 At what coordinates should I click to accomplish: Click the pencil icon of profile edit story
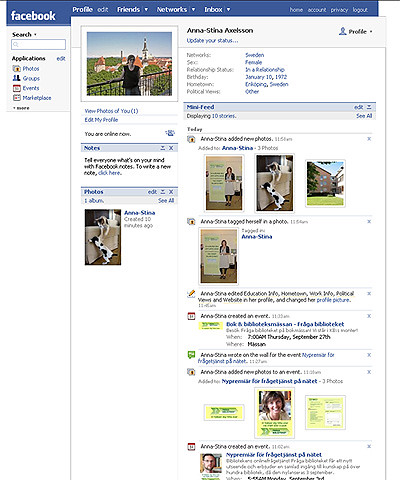[191, 294]
